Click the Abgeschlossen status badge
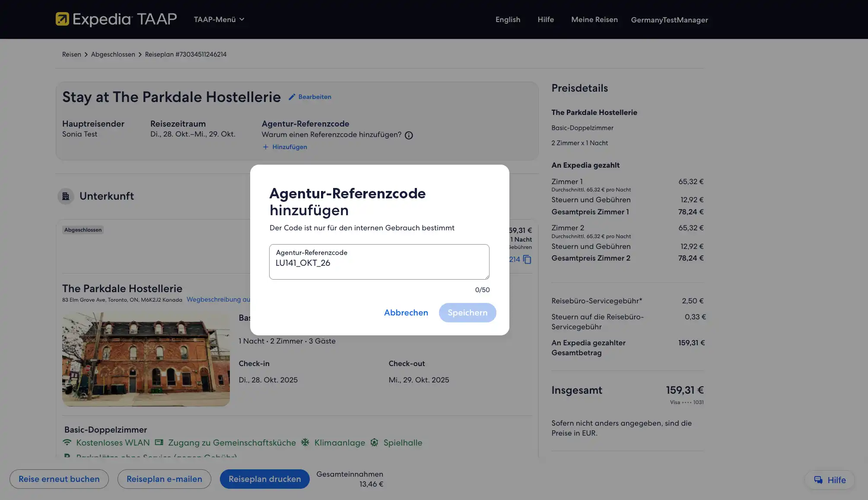This screenshot has width=868, height=500. 83,230
